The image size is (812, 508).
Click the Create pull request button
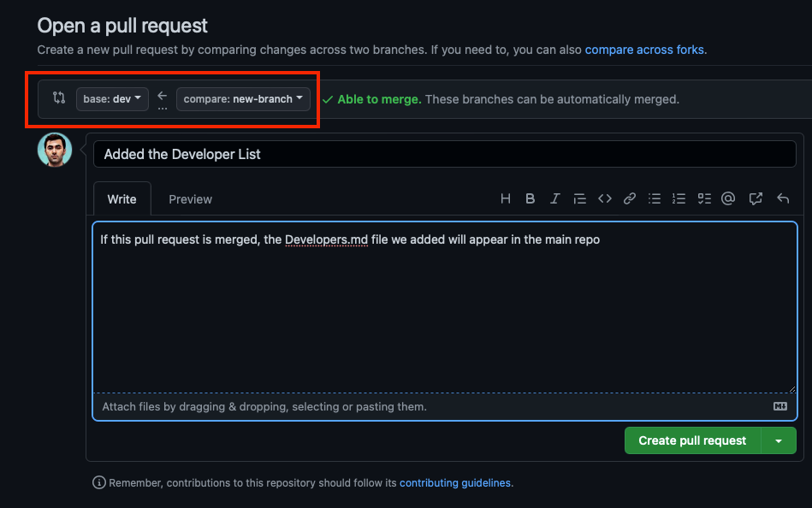pyautogui.click(x=692, y=440)
